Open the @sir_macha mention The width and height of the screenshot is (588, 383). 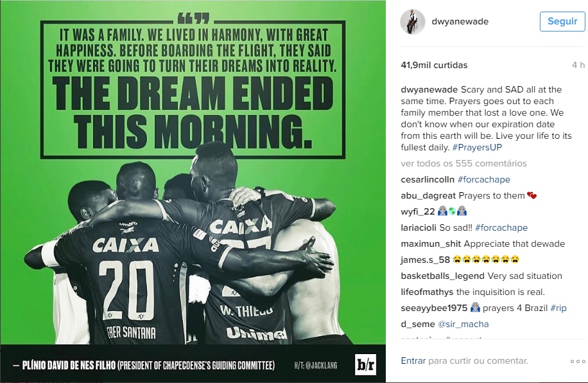point(463,324)
